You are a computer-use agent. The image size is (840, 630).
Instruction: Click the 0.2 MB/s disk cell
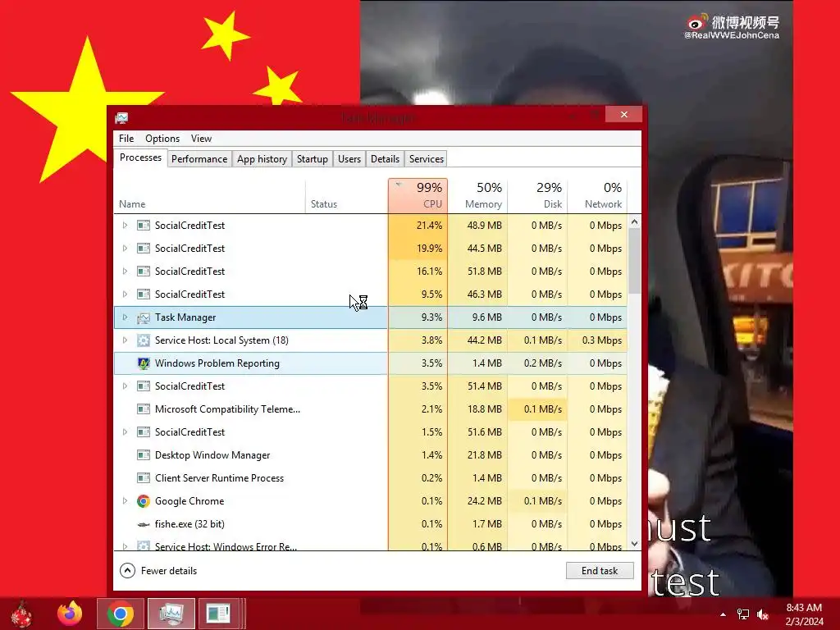[x=538, y=363]
